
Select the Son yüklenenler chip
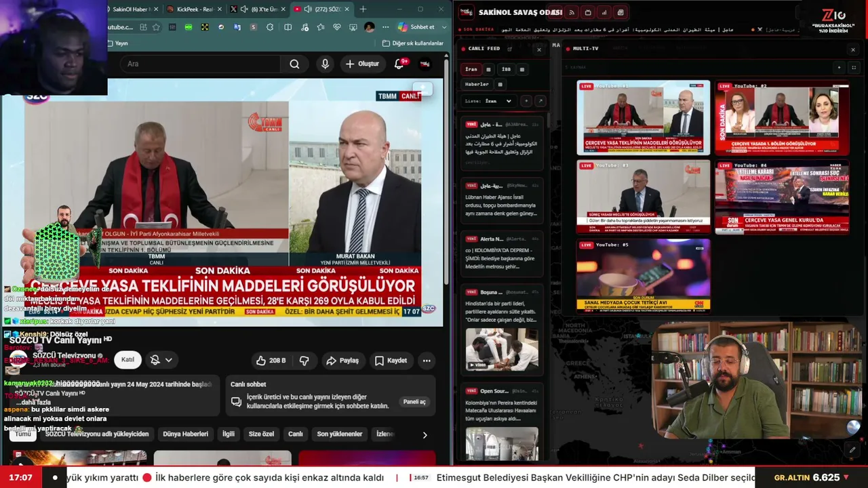(x=340, y=434)
